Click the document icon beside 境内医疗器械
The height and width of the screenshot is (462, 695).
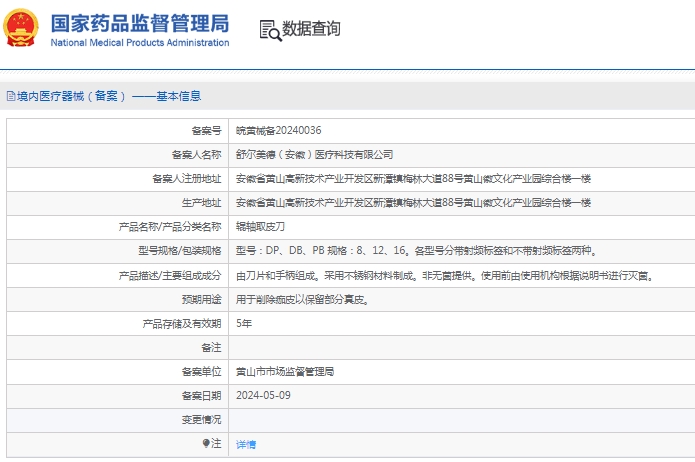pyautogui.click(x=11, y=96)
